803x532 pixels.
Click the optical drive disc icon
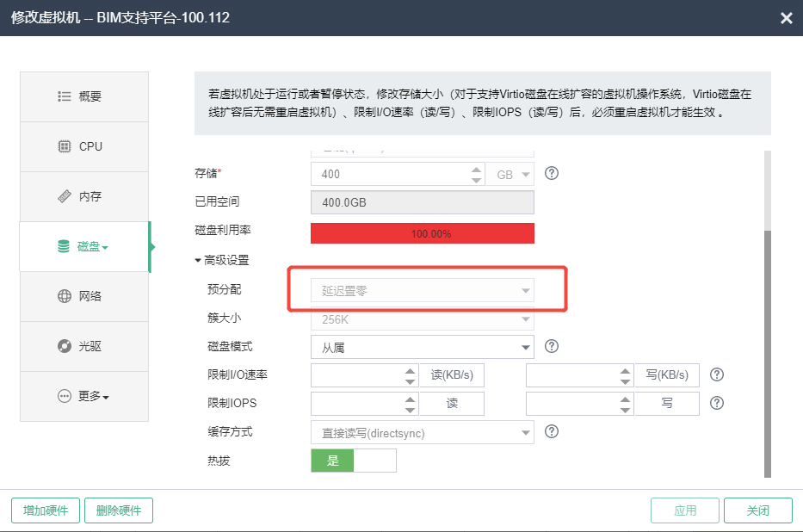tap(65, 346)
